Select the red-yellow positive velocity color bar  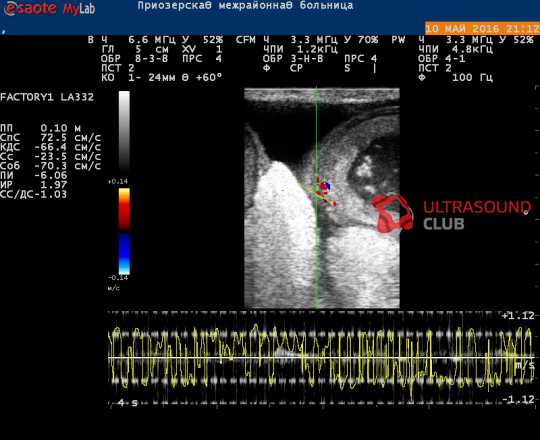pos(124,209)
